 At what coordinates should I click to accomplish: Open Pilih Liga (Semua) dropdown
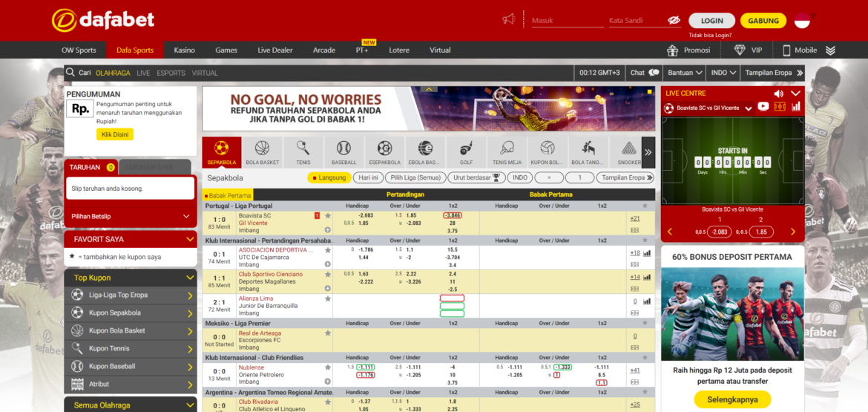coord(416,177)
